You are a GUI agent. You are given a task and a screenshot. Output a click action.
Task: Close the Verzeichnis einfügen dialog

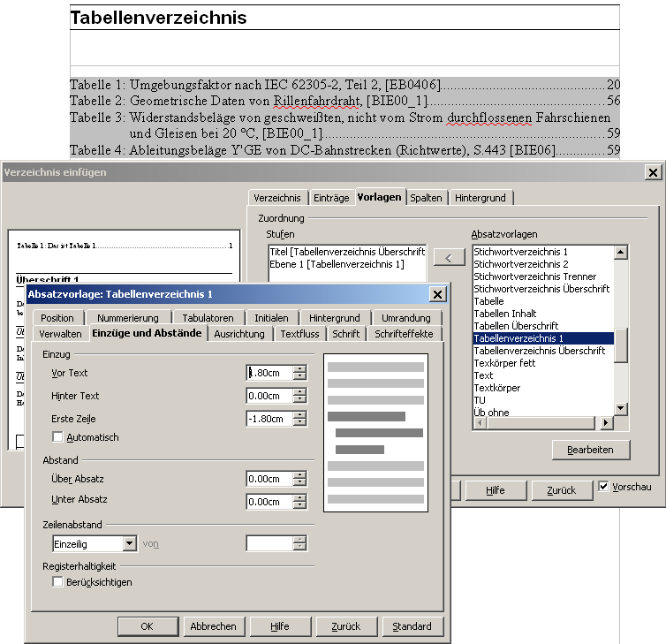pos(653,172)
